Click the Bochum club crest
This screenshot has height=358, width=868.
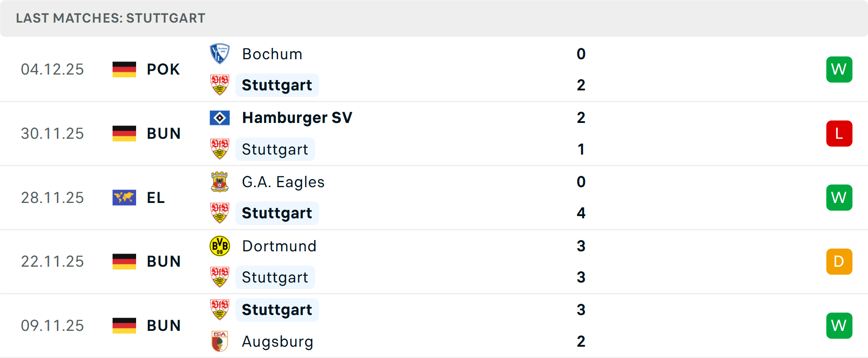(x=220, y=54)
